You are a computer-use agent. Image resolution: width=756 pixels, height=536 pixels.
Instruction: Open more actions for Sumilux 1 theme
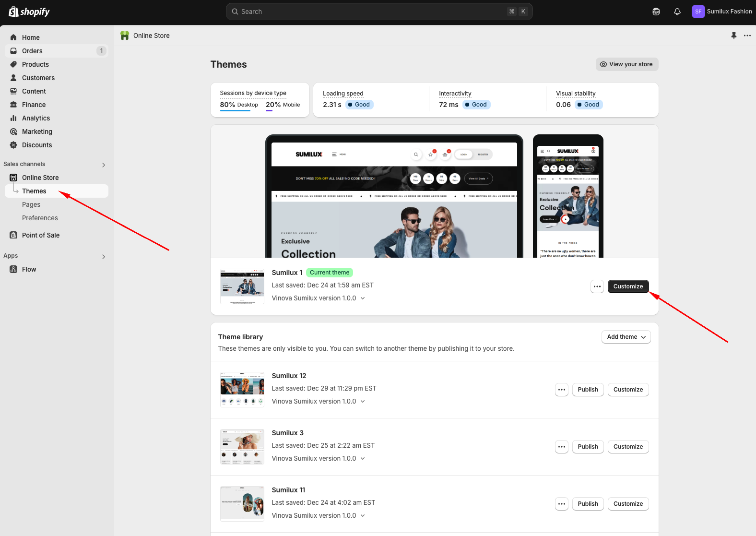point(597,286)
